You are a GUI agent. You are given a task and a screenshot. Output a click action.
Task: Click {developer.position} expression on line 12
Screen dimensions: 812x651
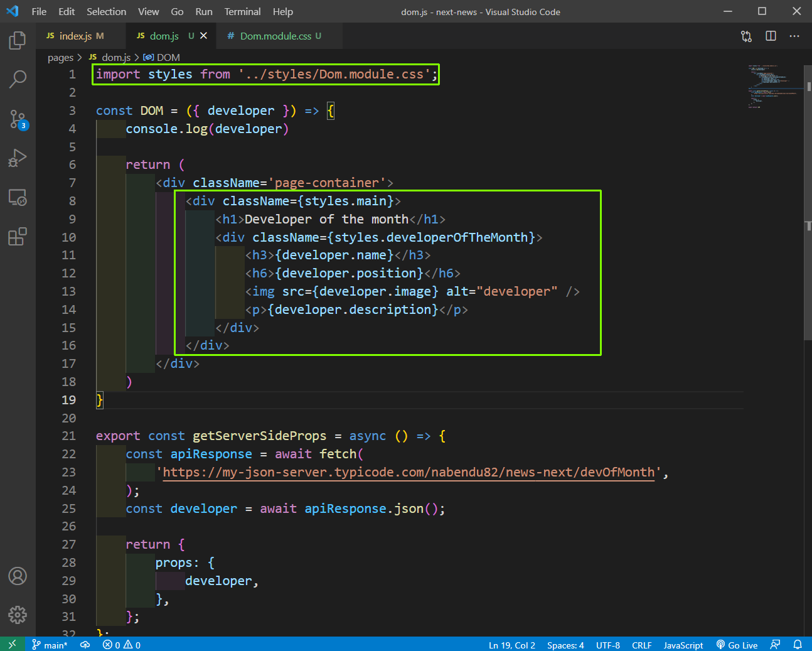click(x=349, y=273)
